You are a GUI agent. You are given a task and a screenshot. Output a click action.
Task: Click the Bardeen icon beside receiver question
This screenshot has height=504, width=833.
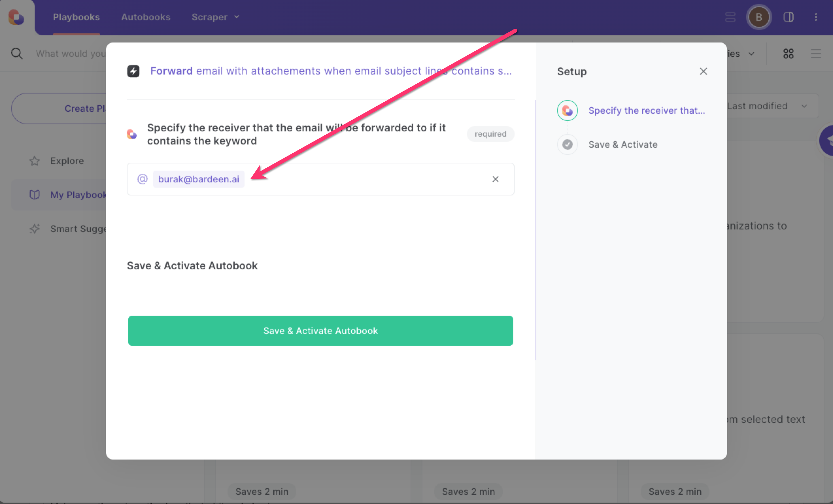[132, 134]
